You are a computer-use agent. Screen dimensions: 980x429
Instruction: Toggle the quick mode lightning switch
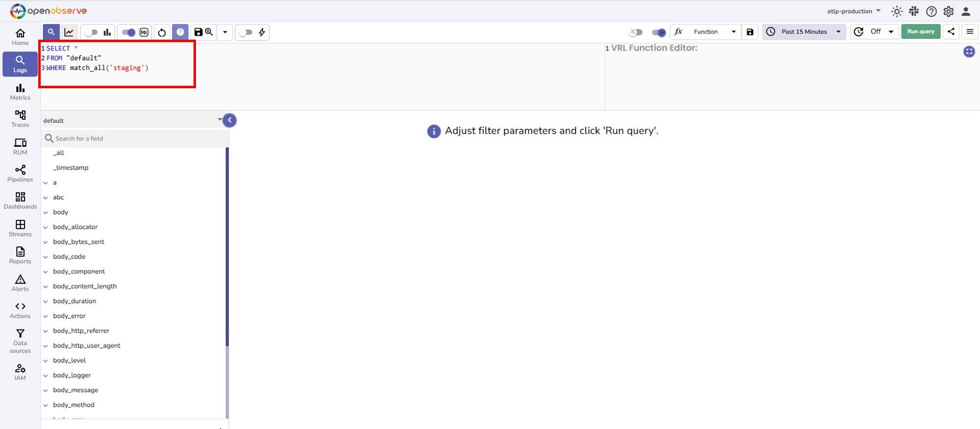(x=246, y=32)
